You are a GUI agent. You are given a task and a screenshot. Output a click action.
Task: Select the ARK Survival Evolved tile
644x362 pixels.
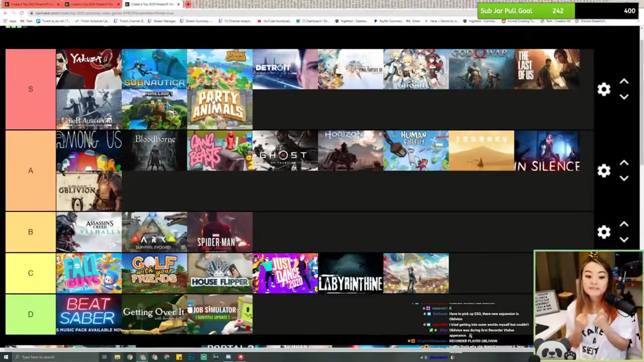point(154,232)
